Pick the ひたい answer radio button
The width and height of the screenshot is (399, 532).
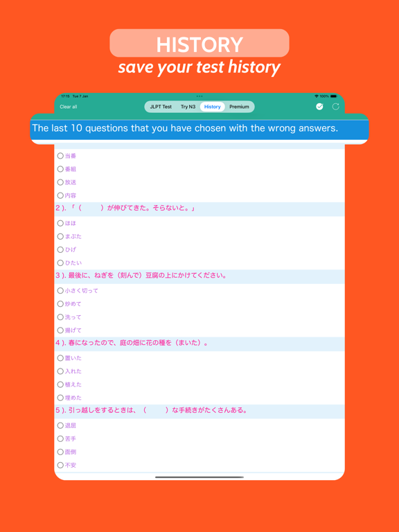coord(60,263)
